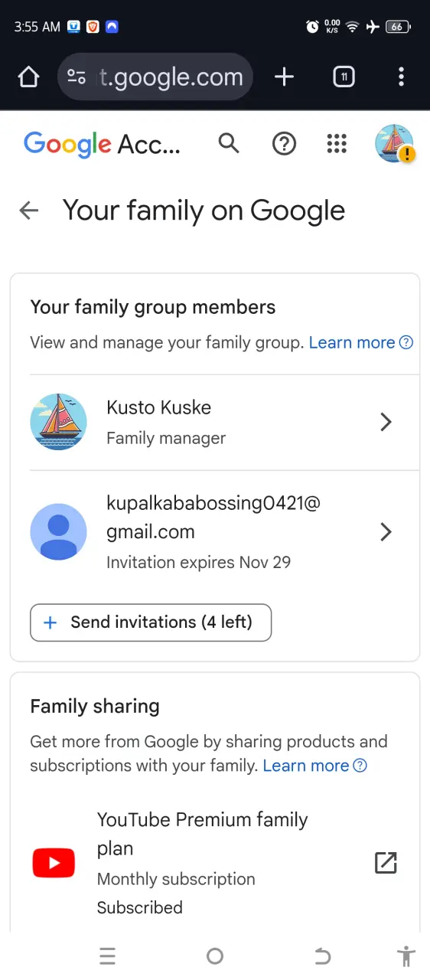The width and height of the screenshot is (430, 980).
Task: Open a new tab with plus icon
Action: 284,77
